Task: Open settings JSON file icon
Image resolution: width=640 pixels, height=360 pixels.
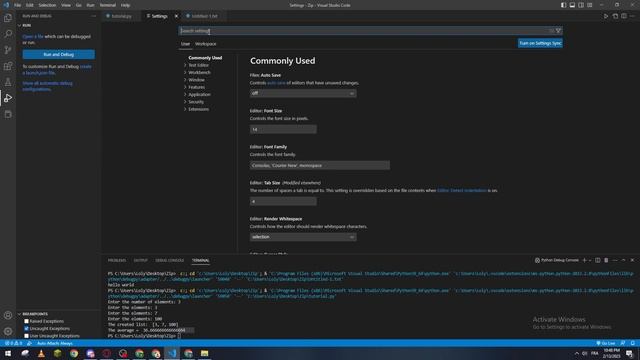Action: click(x=615, y=16)
